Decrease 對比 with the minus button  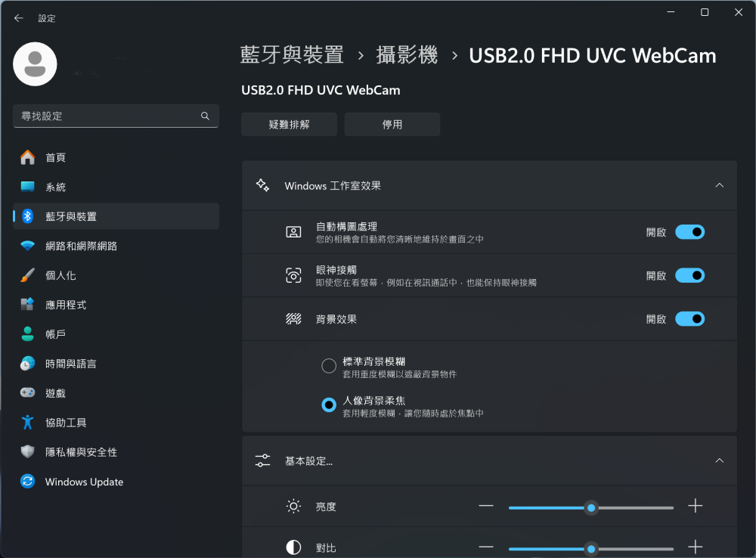click(486, 547)
